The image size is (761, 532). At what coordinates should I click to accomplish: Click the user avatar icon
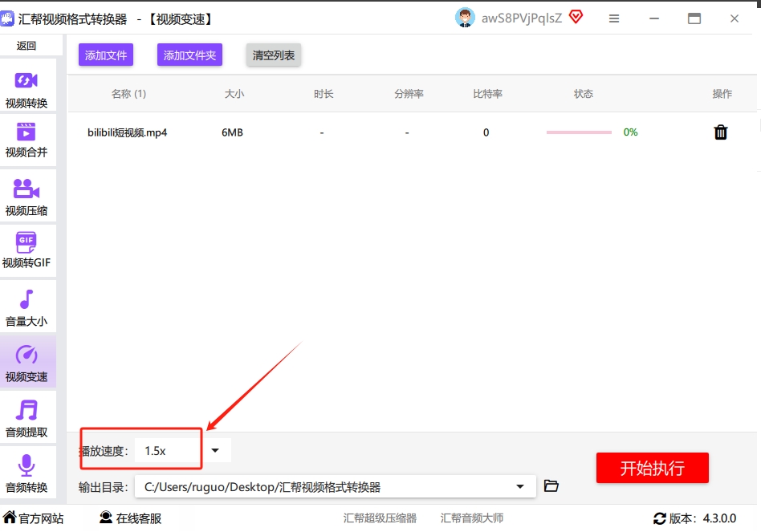coord(465,18)
